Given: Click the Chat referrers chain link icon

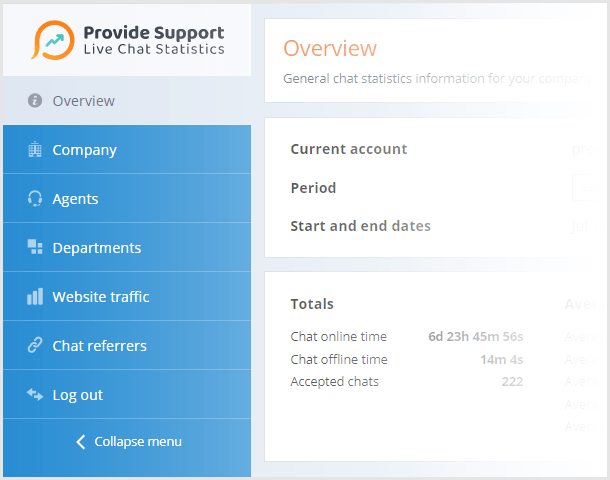Looking at the screenshot, I should click(35, 346).
